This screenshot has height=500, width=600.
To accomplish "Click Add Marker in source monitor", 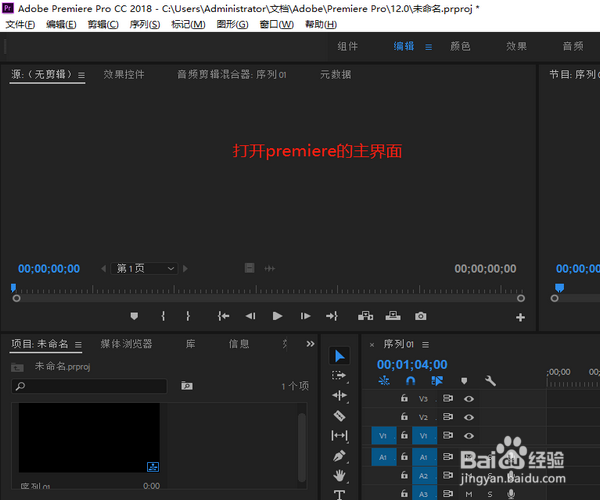I will (134, 316).
